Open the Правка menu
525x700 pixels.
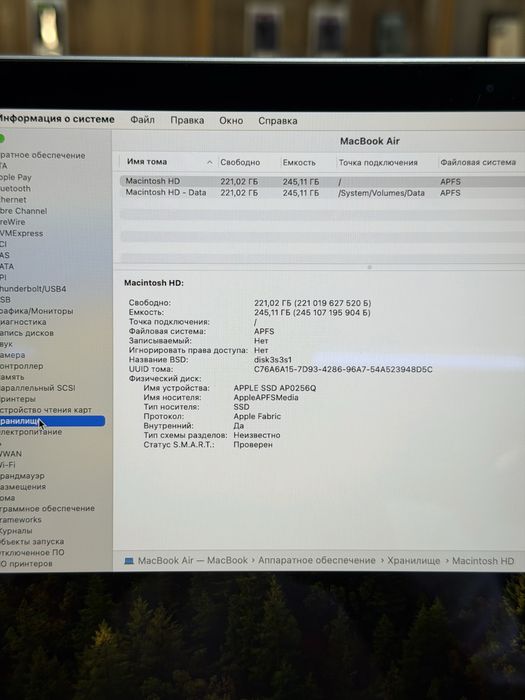pyautogui.click(x=187, y=121)
